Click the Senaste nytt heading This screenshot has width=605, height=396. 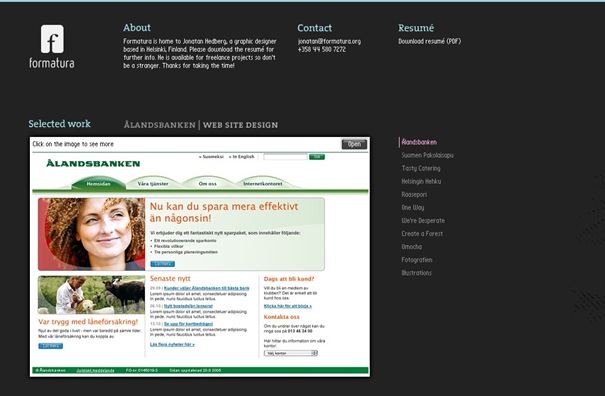coord(170,279)
